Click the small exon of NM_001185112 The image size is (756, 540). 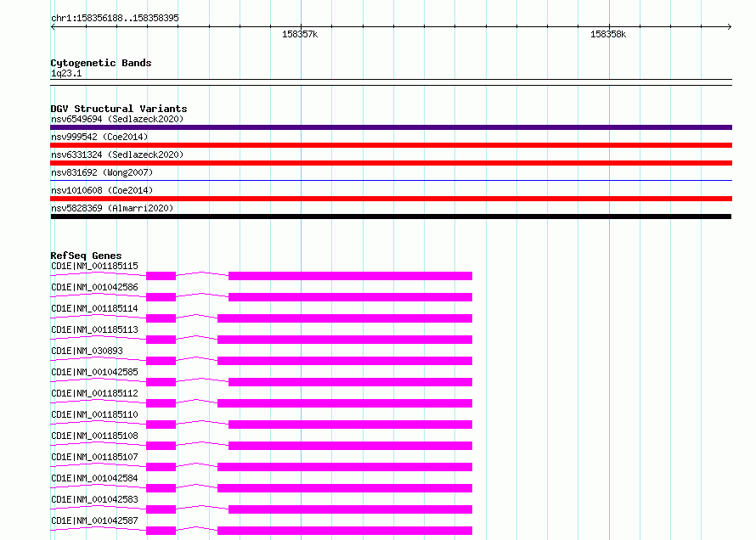coord(161,403)
